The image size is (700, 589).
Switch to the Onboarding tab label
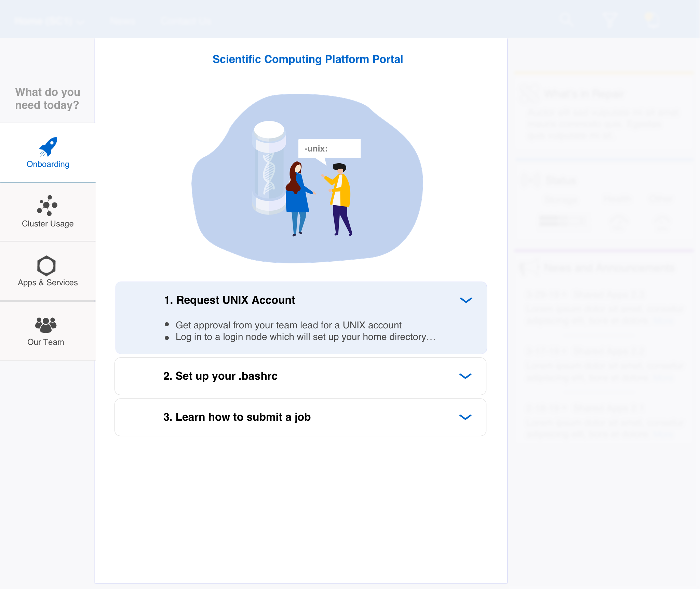(x=48, y=164)
